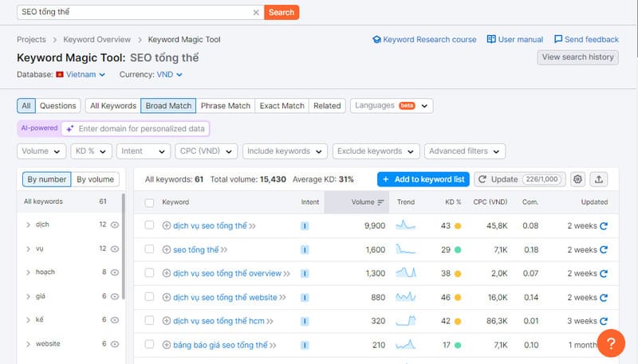The width and height of the screenshot is (638, 364).
Task: Open the Volume filter dropdown
Action: [44, 151]
